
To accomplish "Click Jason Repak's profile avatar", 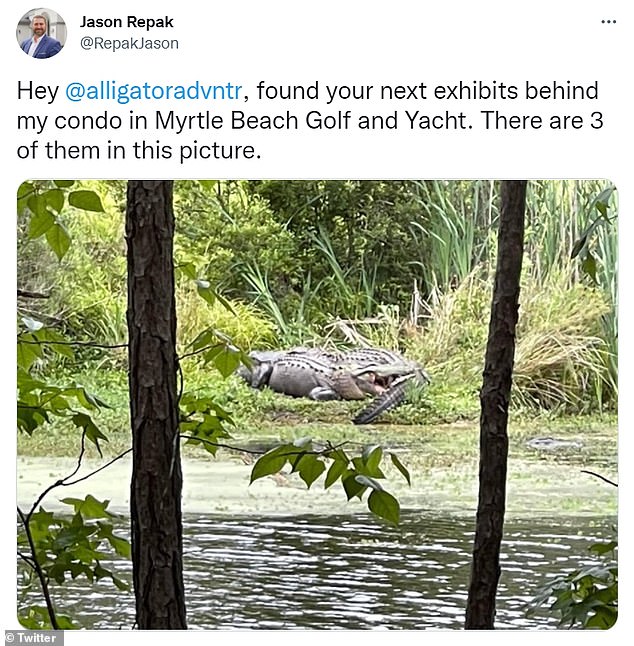I will 41,33.
